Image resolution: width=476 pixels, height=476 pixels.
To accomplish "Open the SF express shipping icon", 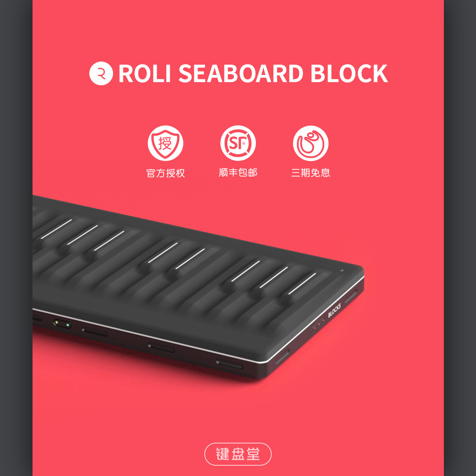I will (238, 143).
